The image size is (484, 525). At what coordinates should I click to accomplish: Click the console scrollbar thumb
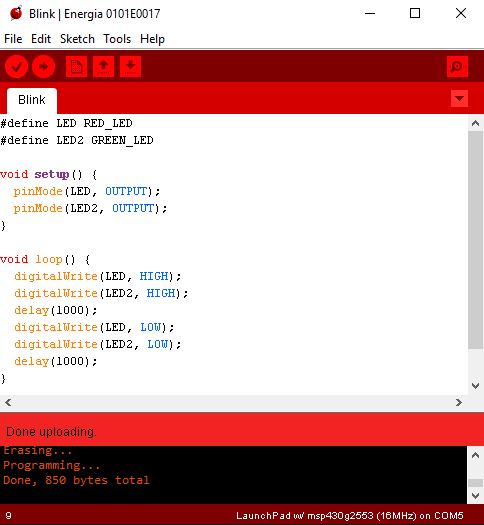(475, 483)
